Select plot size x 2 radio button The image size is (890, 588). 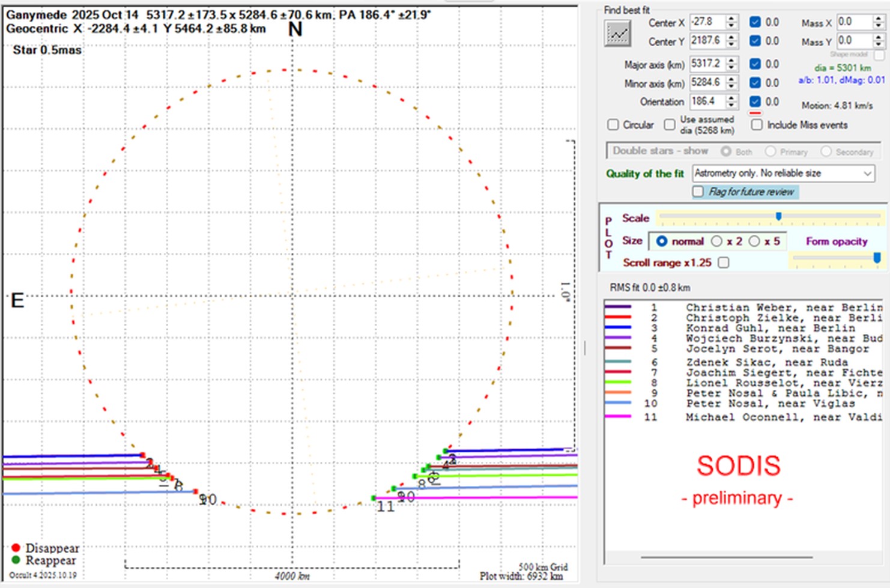(x=716, y=241)
